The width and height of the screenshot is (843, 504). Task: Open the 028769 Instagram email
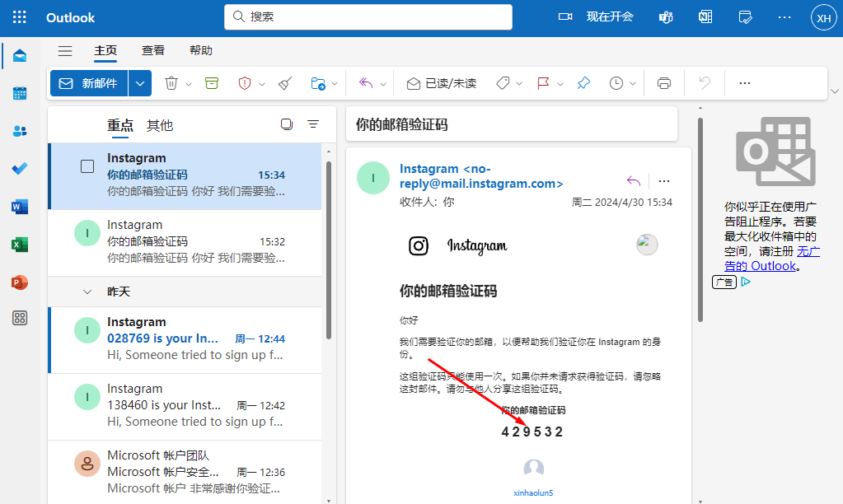[x=185, y=339]
